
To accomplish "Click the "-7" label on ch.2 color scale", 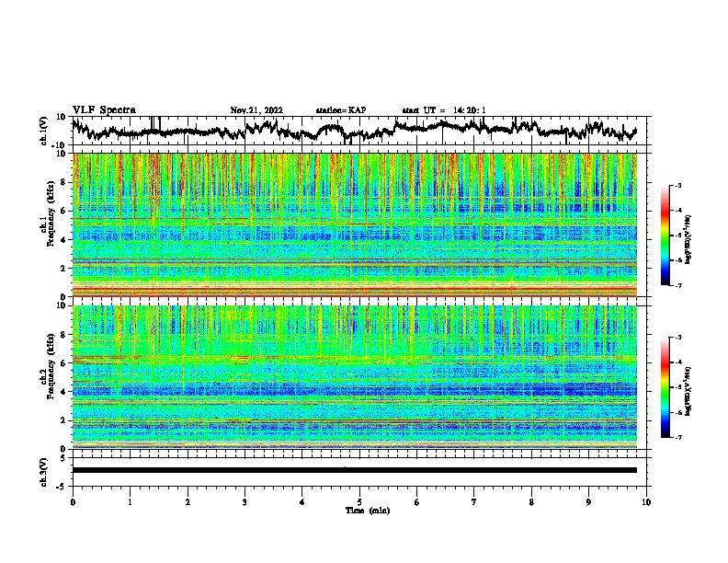I will pyautogui.click(x=677, y=437).
